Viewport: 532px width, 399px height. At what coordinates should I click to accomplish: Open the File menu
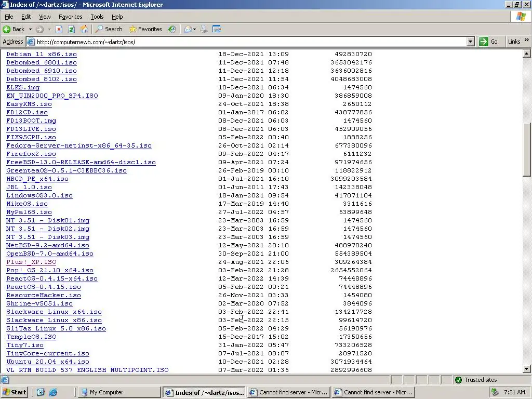click(9, 17)
